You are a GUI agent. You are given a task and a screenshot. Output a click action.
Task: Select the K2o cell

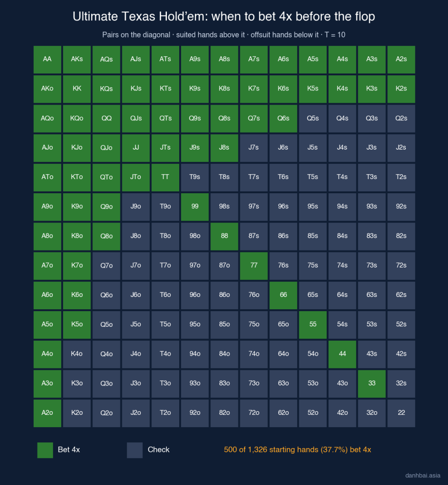[77, 413]
